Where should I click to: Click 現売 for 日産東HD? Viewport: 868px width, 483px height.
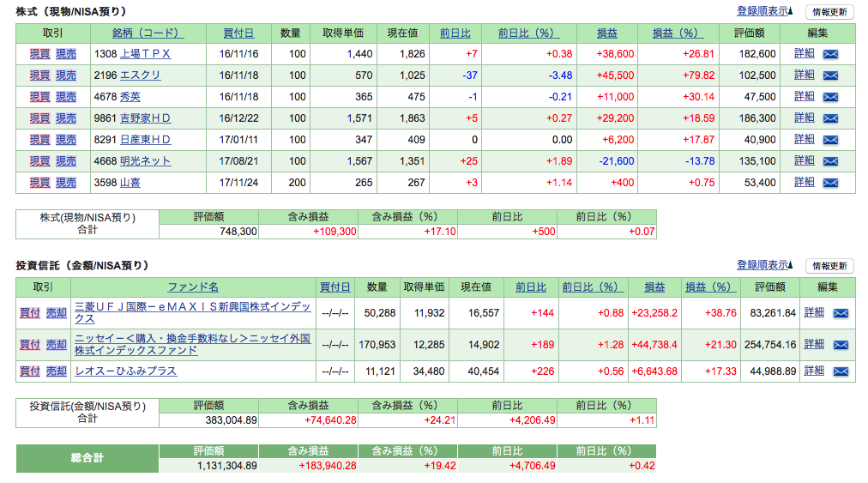tap(66, 140)
